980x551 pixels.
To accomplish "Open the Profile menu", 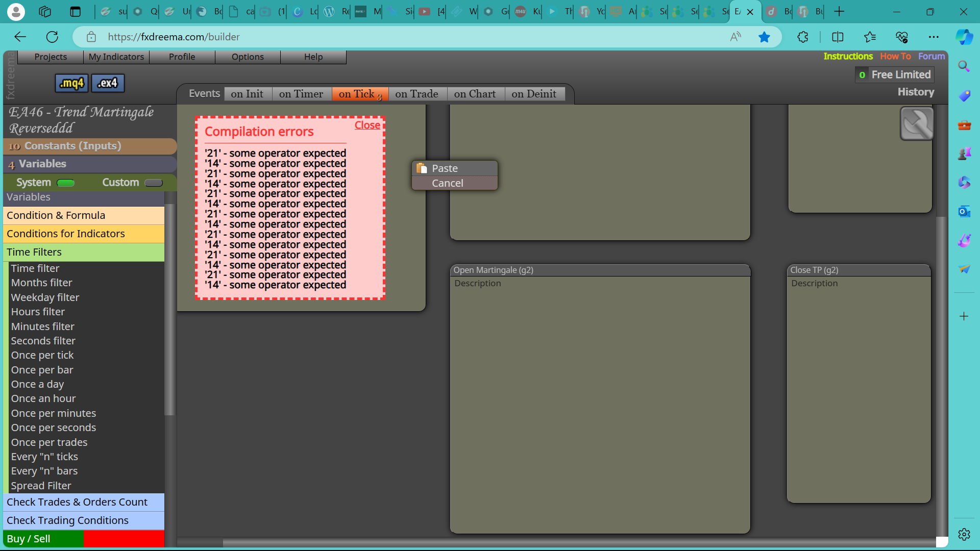I will 182,57.
